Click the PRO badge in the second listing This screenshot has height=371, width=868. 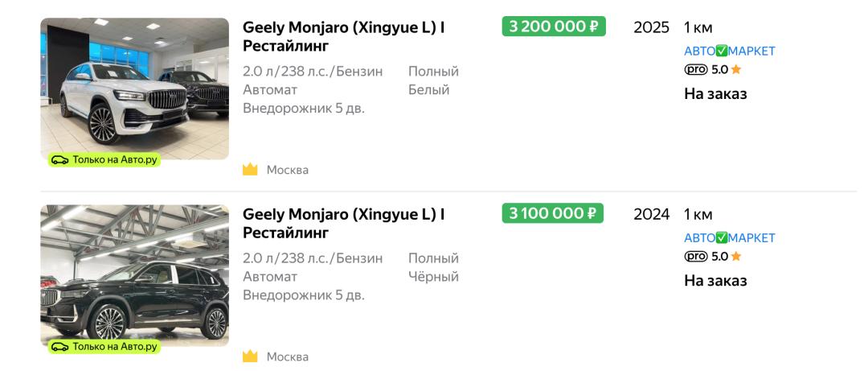pos(696,257)
